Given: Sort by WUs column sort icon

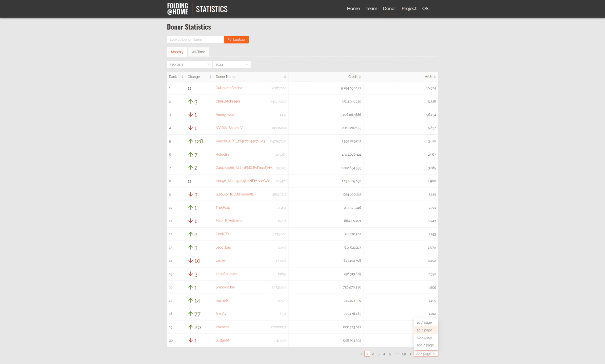Looking at the screenshot, I should pos(434,77).
